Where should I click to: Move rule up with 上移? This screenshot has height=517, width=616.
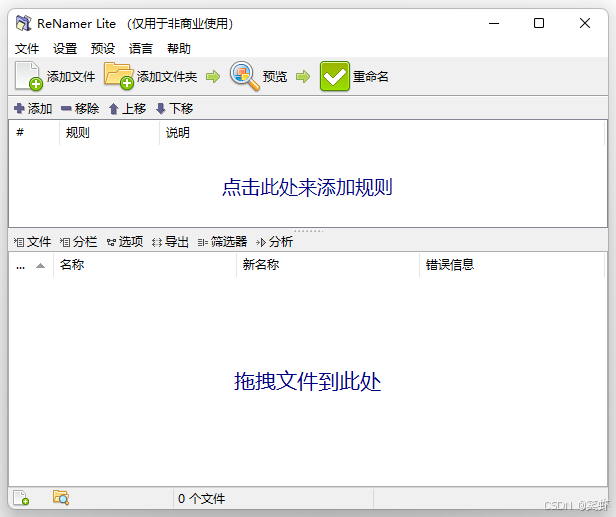click(x=127, y=108)
